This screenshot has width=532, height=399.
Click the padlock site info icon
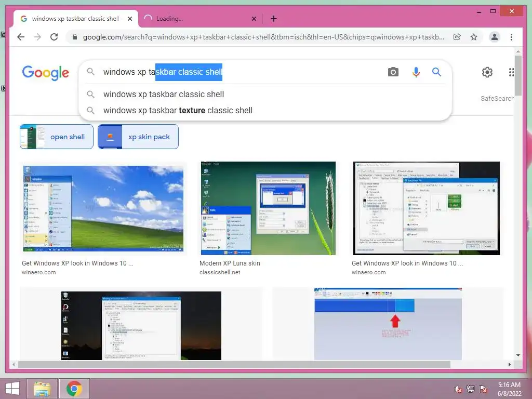click(75, 37)
